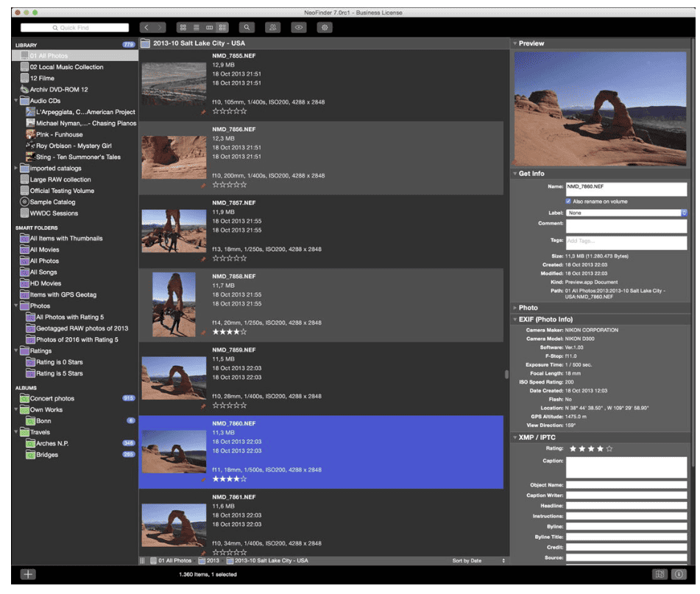This screenshot has width=700, height=594.
Task: Collapse the Get Info section
Action: 515,173
